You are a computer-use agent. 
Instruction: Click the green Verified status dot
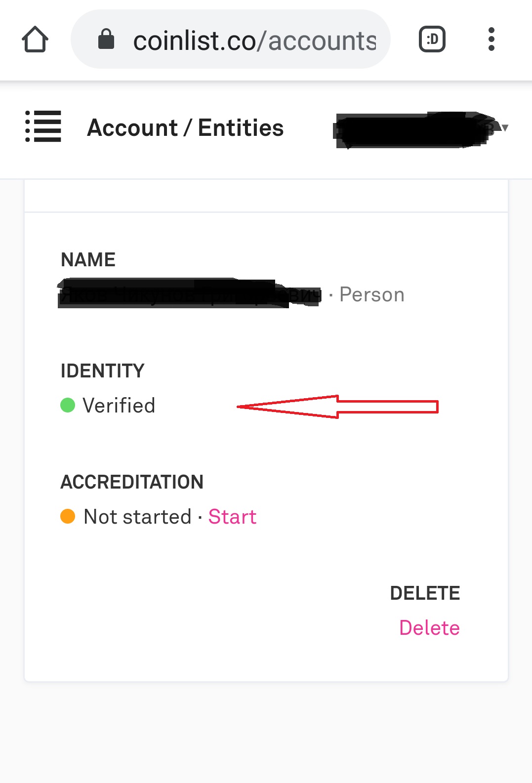pyautogui.click(x=68, y=405)
